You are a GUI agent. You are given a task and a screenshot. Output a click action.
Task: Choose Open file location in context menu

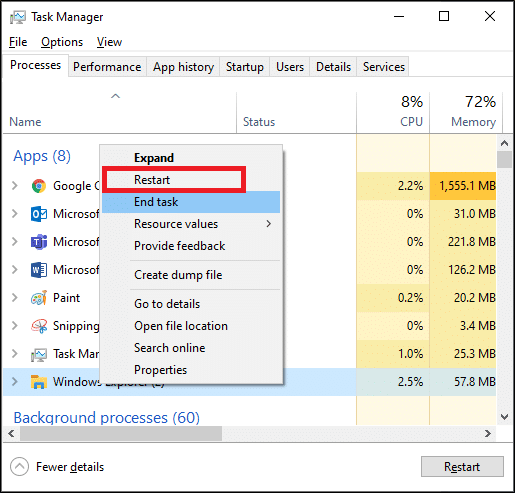[191, 326]
